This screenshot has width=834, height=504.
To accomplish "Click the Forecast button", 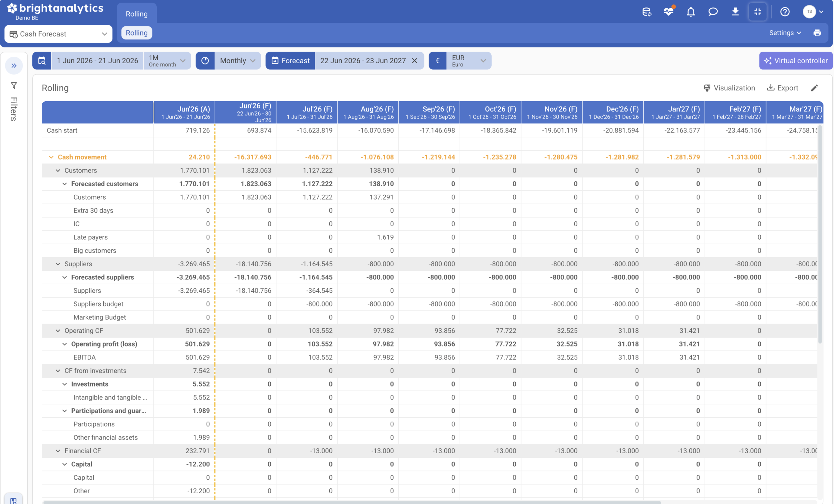I will (x=290, y=61).
